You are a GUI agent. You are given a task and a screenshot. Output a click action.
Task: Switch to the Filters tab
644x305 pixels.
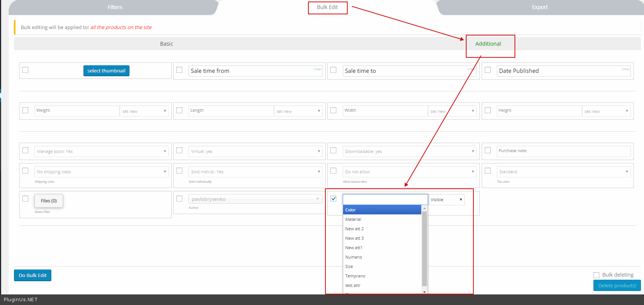coord(115,7)
